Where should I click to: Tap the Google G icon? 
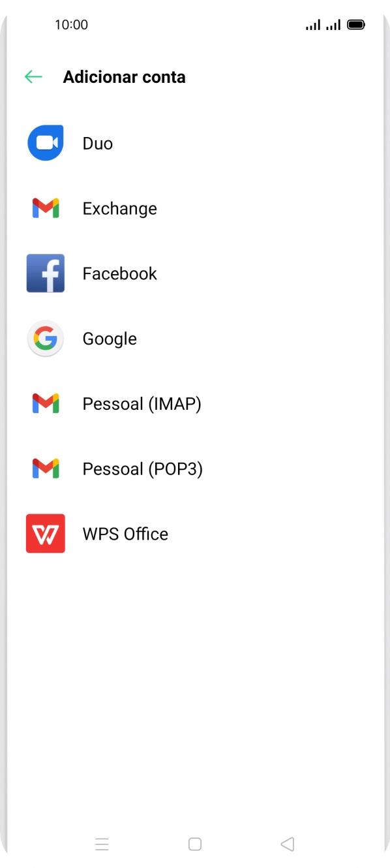point(45,339)
